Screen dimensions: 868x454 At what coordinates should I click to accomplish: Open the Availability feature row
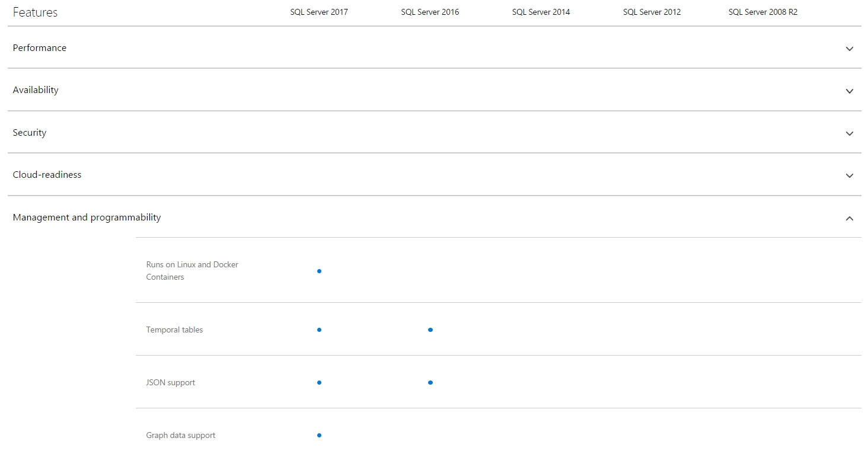(434, 90)
